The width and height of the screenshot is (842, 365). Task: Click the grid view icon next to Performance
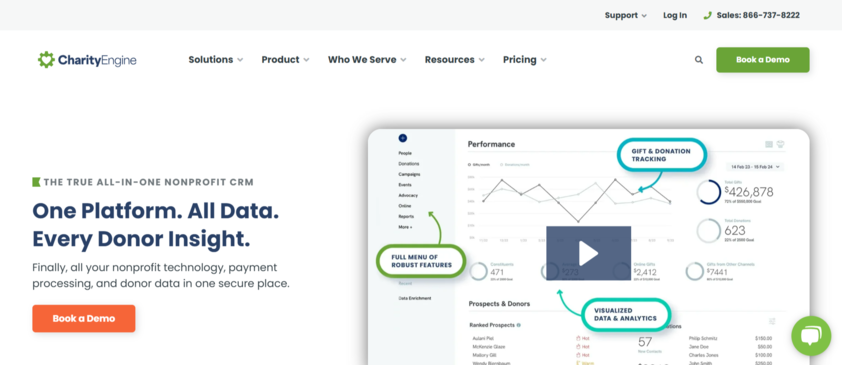click(769, 144)
